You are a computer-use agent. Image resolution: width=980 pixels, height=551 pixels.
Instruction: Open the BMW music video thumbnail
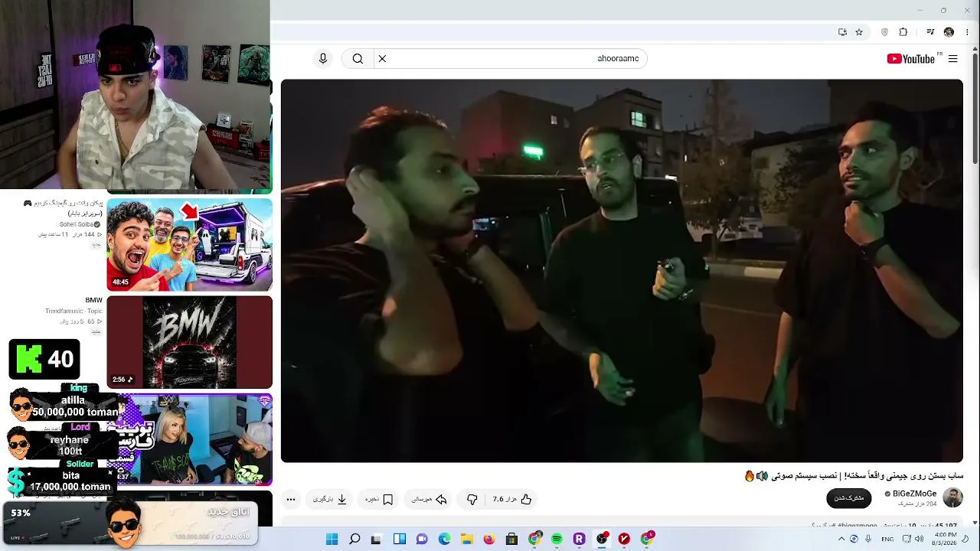pos(189,342)
